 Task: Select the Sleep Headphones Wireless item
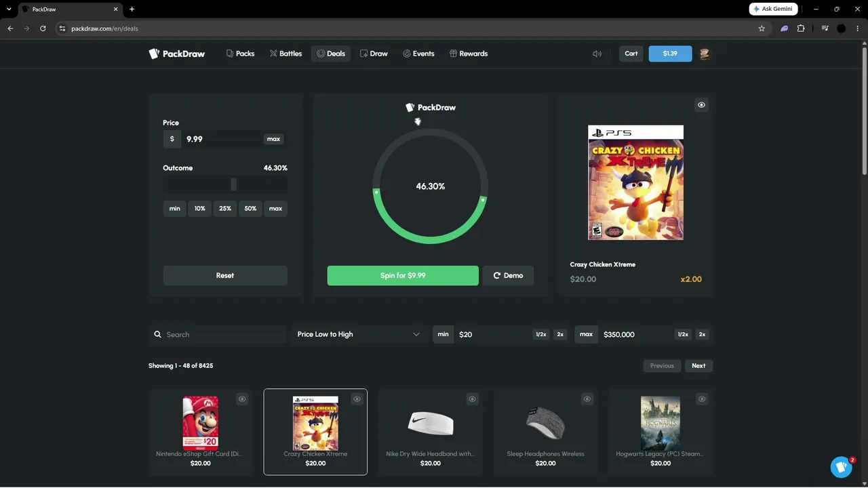click(x=546, y=432)
